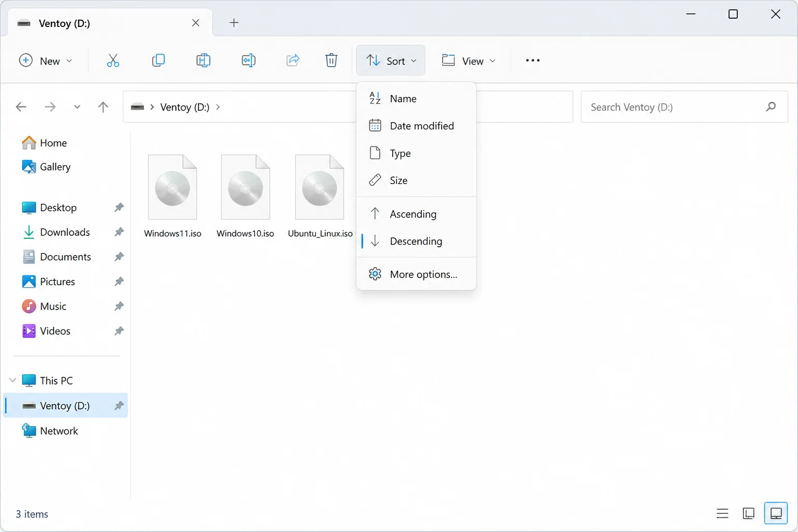The height and width of the screenshot is (532, 798).
Task: Unpin Music using its pin icon
Action: point(119,306)
